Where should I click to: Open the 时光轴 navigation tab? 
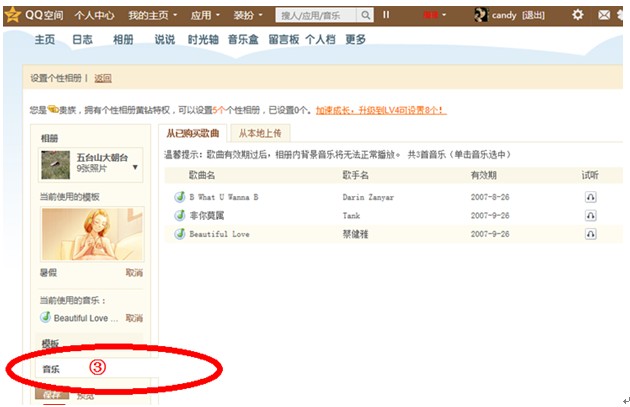(x=203, y=39)
